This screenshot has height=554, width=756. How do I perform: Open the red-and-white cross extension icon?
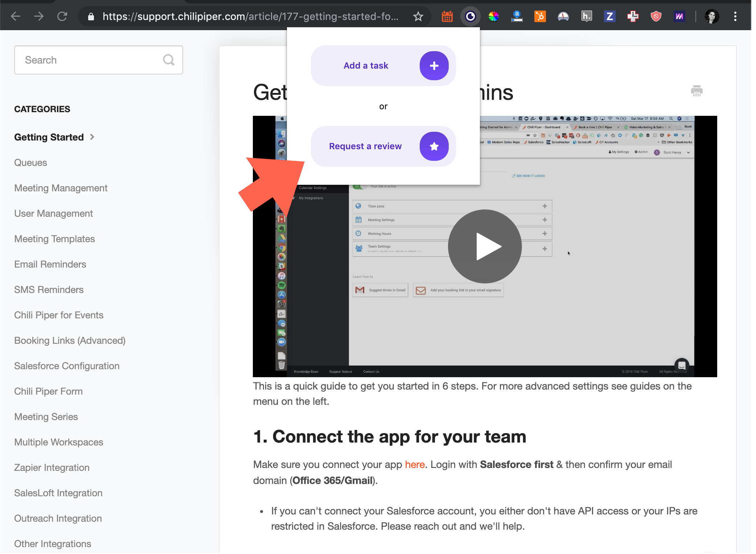click(x=633, y=16)
